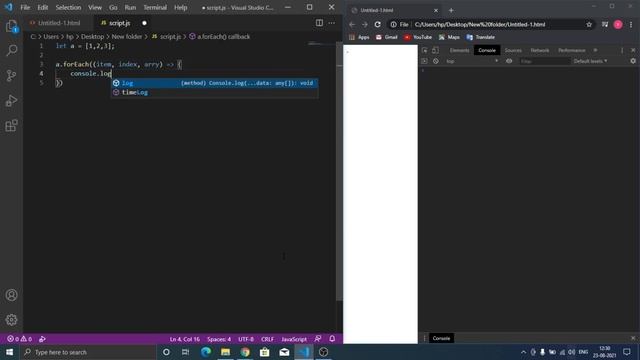Screen dimensions: 640x360
Task: Open DevTools customize menu dots
Action: (x=622, y=50)
